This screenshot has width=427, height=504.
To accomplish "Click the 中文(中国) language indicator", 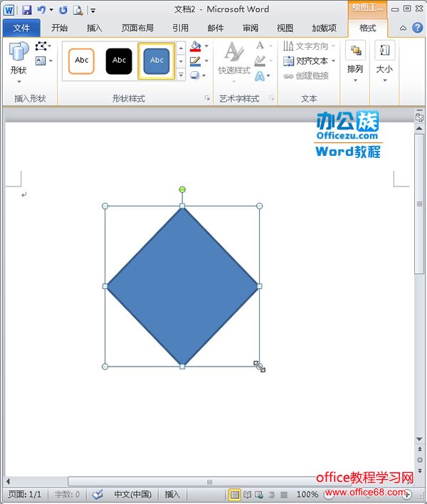I will [132, 494].
